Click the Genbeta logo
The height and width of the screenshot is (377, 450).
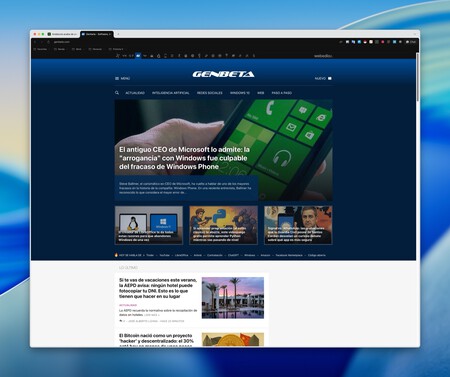coord(223,74)
